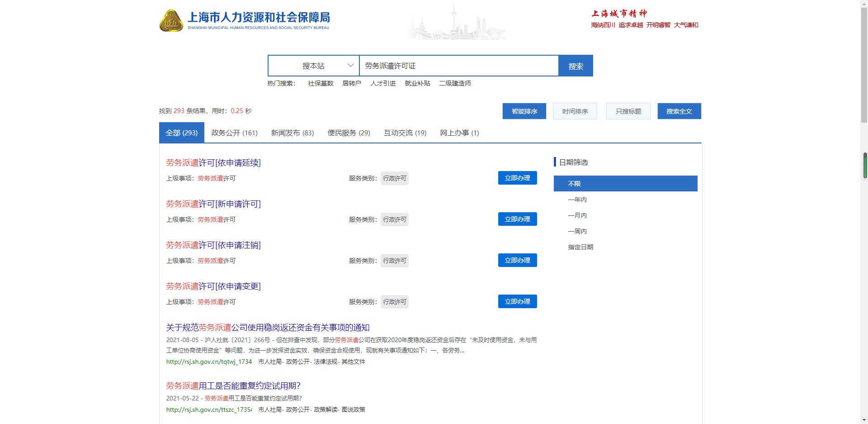
Task: Select date filter 指定日期
Action: click(580, 247)
